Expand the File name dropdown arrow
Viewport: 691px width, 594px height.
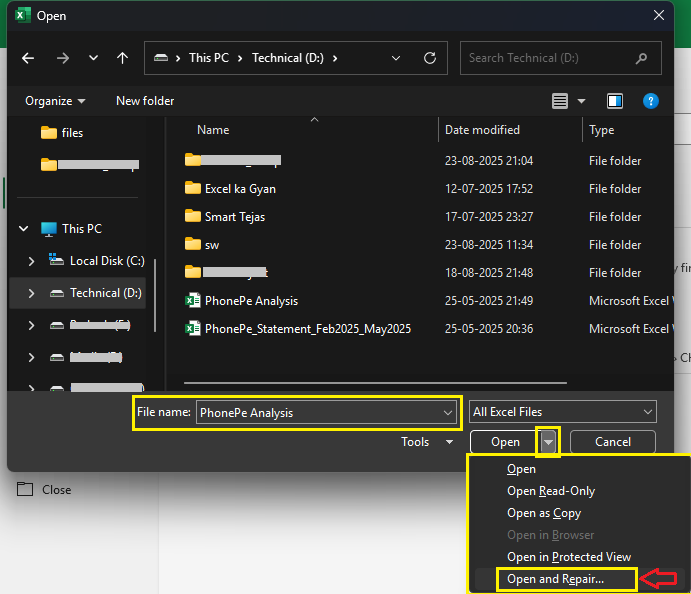click(448, 413)
